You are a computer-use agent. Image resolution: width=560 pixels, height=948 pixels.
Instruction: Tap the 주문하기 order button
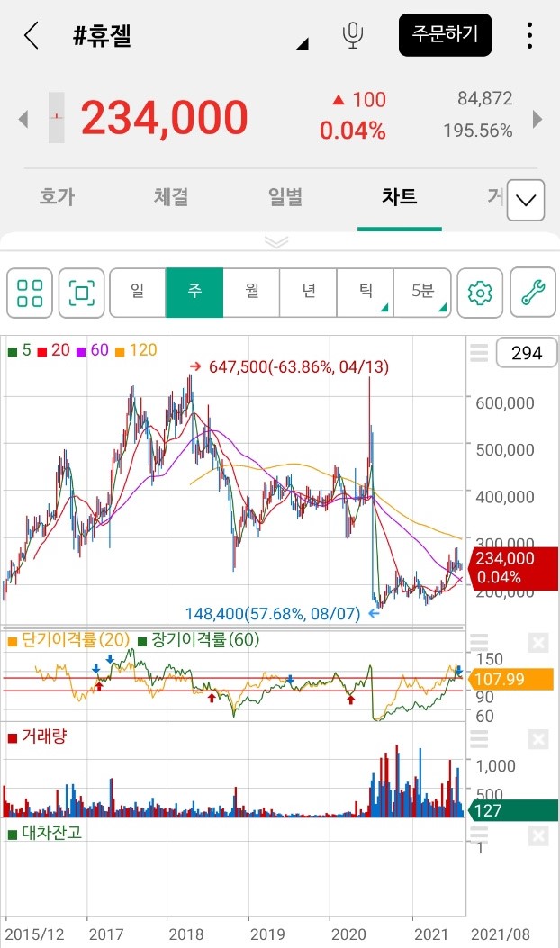click(445, 35)
